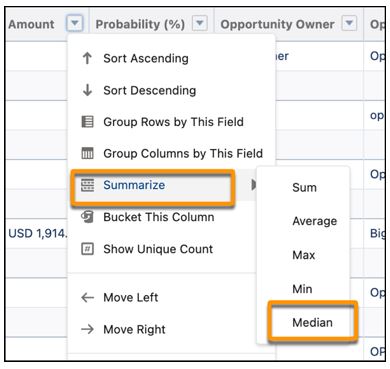Click the Sort Ascending up-arrow icon
This screenshot has width=390, height=369.
87,58
